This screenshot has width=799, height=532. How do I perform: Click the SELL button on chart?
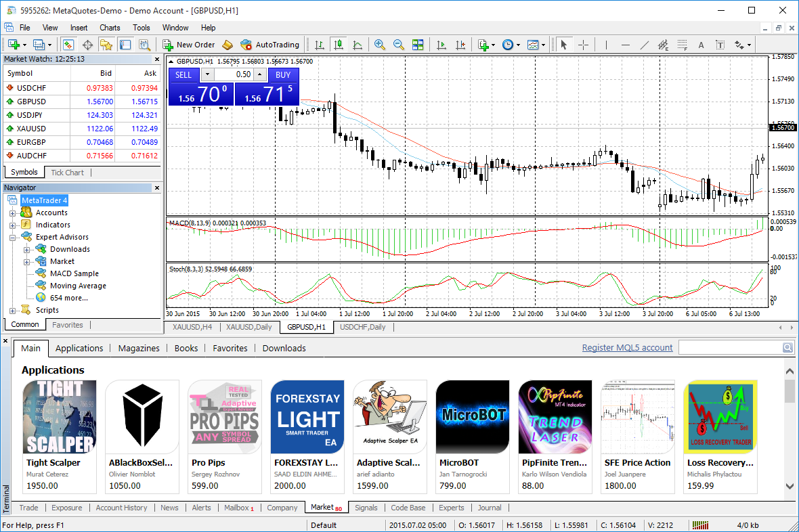click(183, 74)
